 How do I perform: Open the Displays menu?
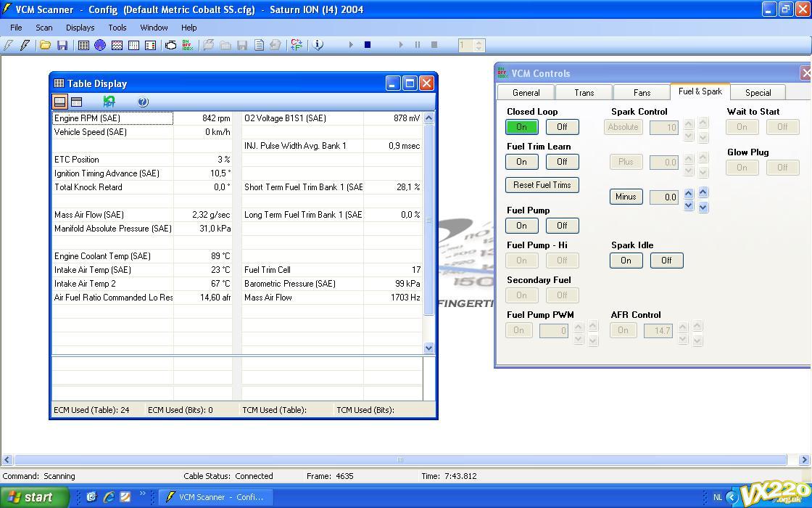click(80, 28)
